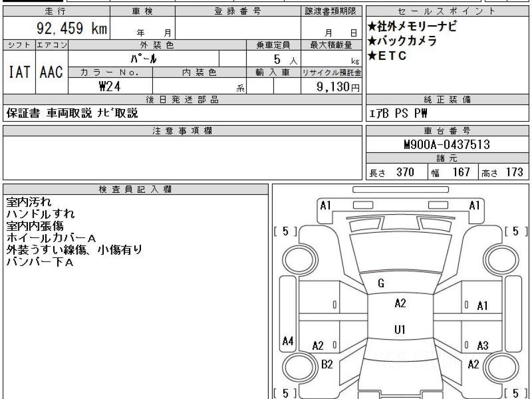Select the ★社外メモリーナビ sales point
The width and height of the screenshot is (532, 399).
pos(412,27)
